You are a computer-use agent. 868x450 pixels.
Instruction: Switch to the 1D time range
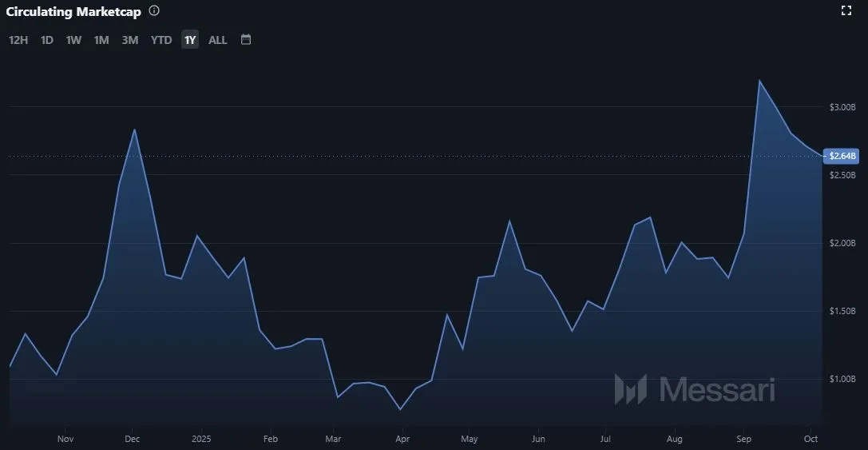point(47,40)
